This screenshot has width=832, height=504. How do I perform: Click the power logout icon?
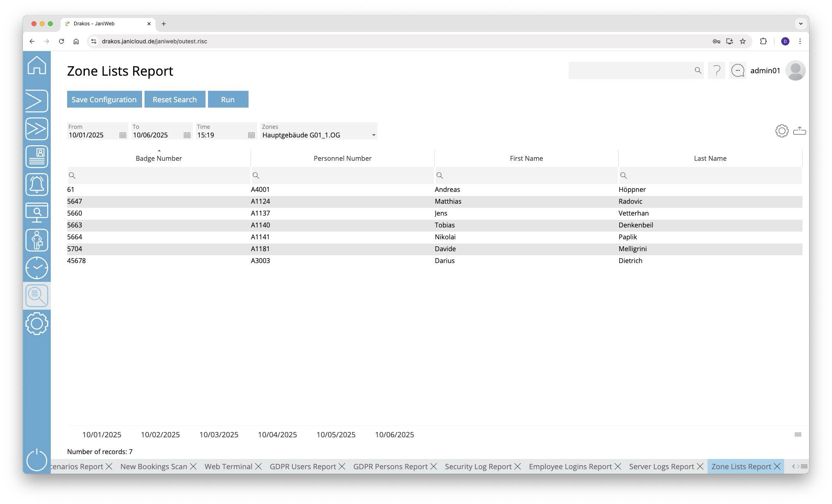(x=37, y=460)
